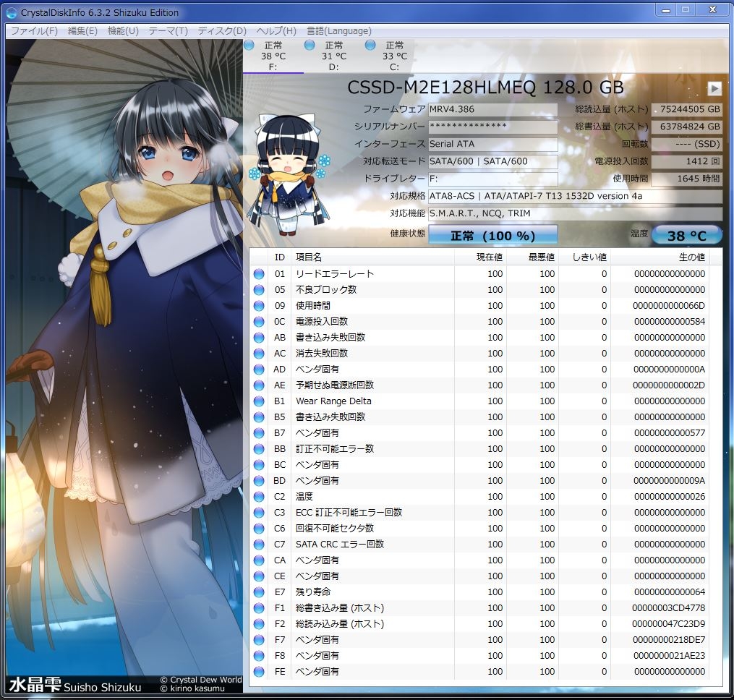Click the status orb for attribute B7
This screenshot has width=734, height=700.
[259, 433]
